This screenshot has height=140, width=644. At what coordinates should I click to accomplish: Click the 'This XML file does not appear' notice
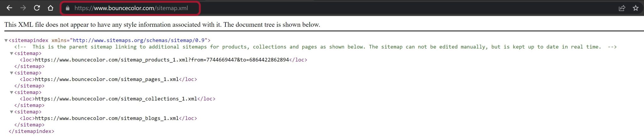[x=162, y=25]
